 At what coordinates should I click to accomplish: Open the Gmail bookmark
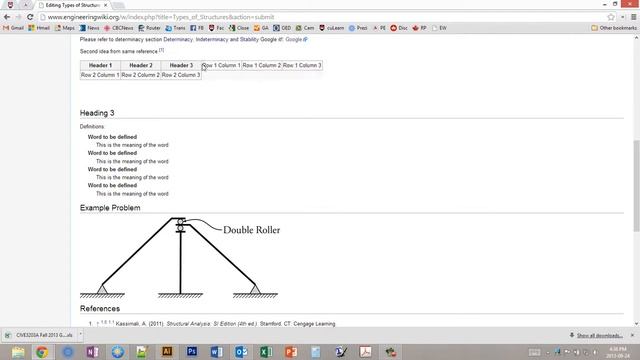click(13, 28)
